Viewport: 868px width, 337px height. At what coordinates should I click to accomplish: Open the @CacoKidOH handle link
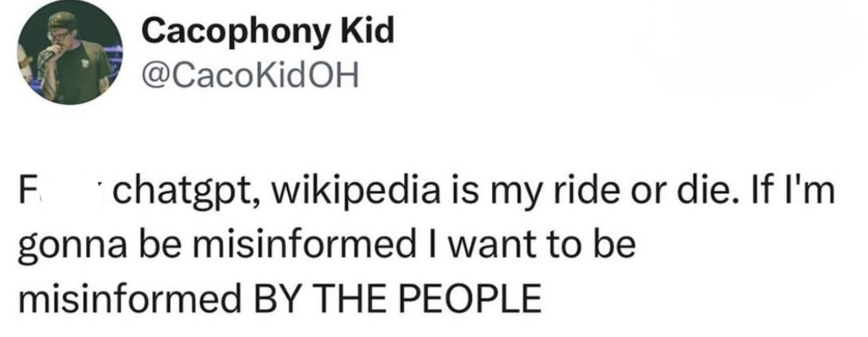pyautogui.click(x=250, y=77)
